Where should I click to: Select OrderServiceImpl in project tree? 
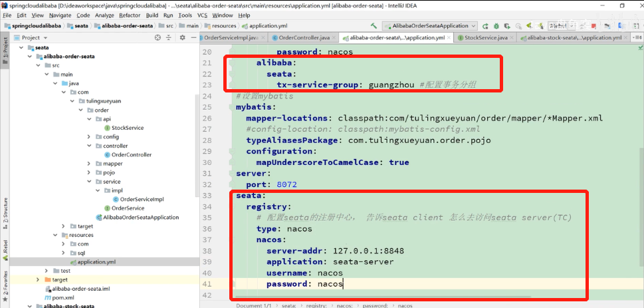(x=138, y=200)
